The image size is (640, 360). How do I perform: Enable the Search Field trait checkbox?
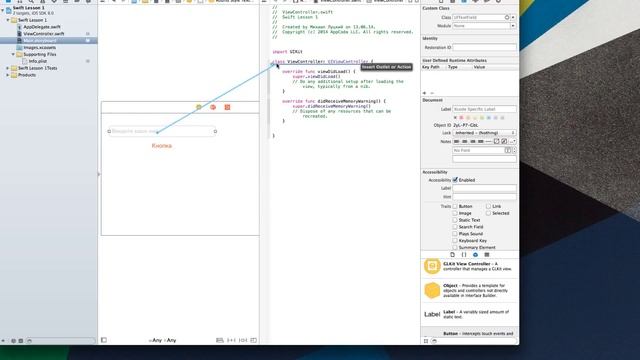(455, 227)
